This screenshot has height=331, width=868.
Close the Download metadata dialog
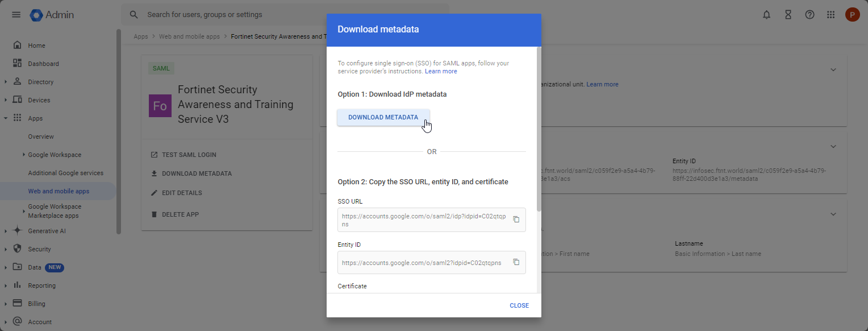(x=519, y=305)
